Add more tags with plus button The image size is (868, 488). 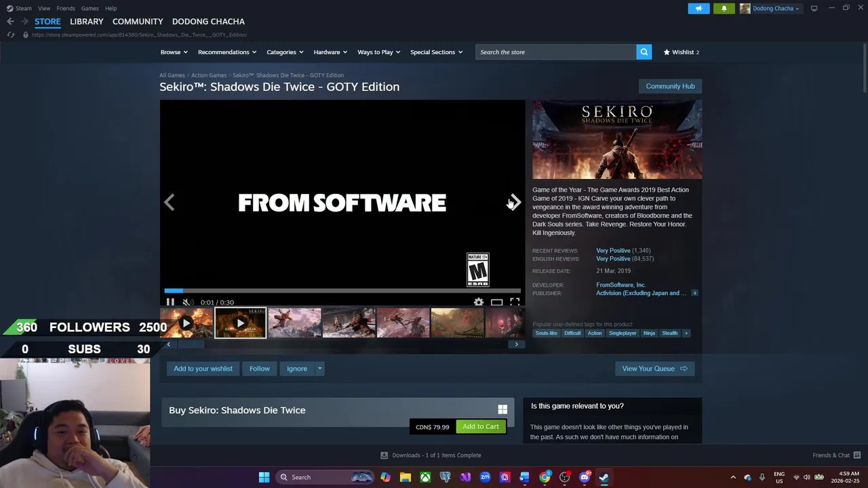coord(686,333)
